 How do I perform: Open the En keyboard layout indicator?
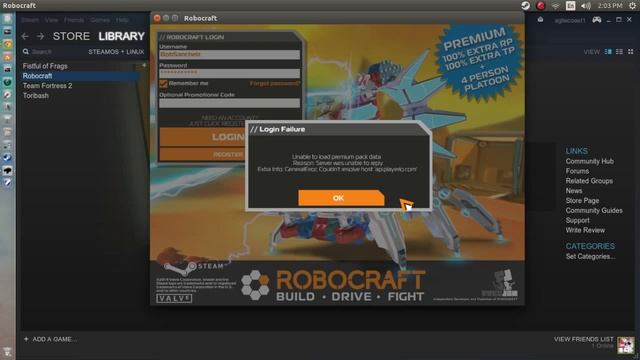point(571,5)
